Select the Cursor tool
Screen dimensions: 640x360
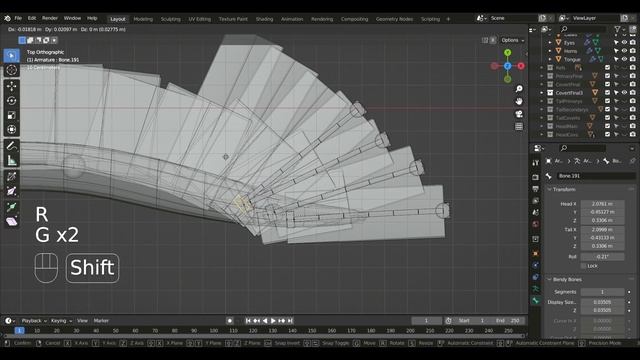click(x=11, y=70)
